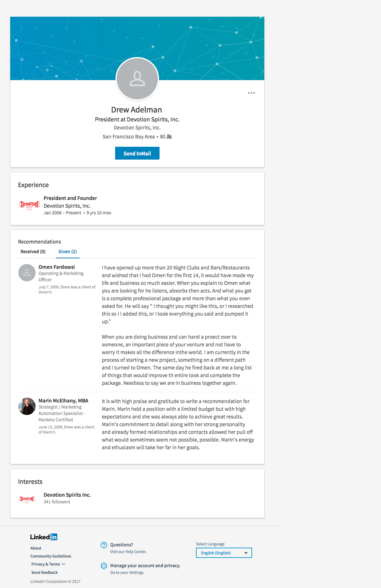Click the settings gear icon in footer
381x588 pixels.
click(x=104, y=566)
